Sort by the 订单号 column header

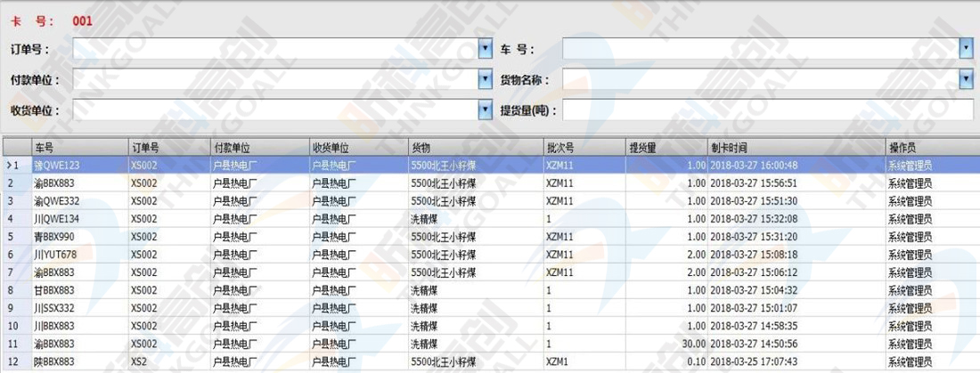point(169,148)
